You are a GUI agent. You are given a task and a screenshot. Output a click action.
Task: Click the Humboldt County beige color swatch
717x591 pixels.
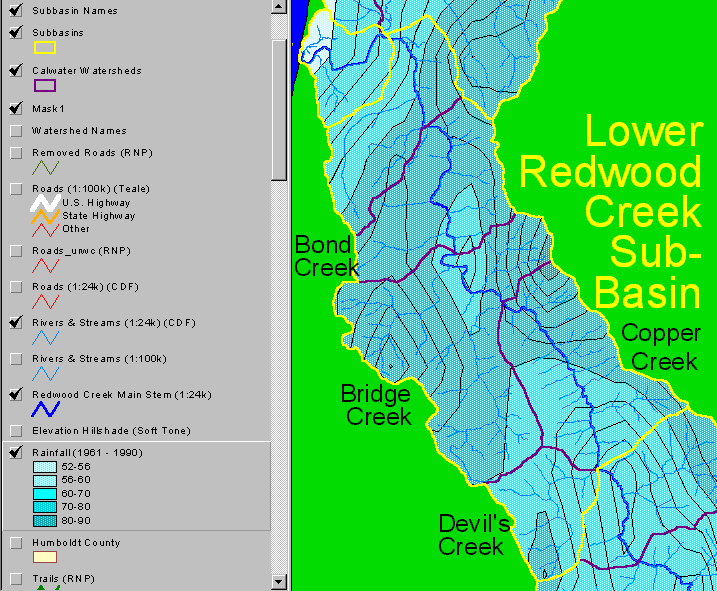click(x=45, y=557)
